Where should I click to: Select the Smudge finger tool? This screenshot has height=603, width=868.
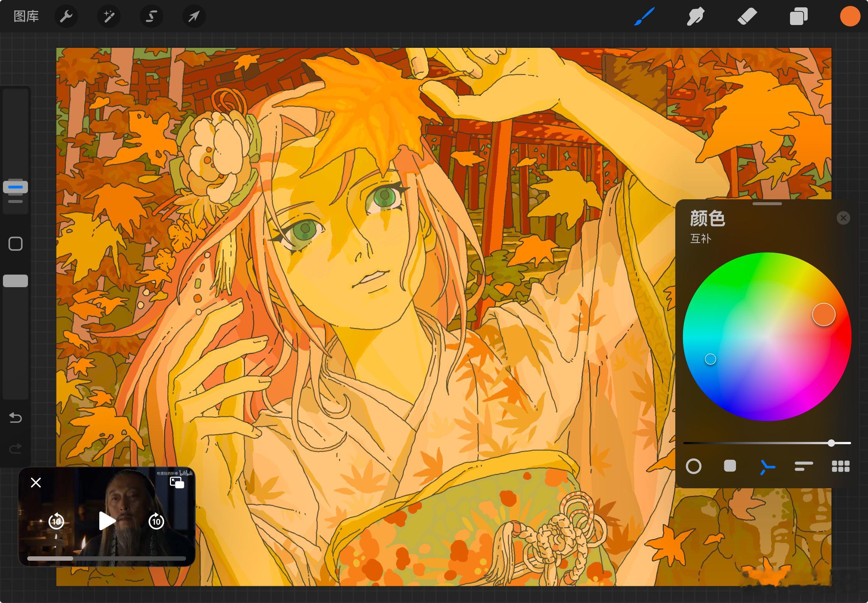point(696,17)
